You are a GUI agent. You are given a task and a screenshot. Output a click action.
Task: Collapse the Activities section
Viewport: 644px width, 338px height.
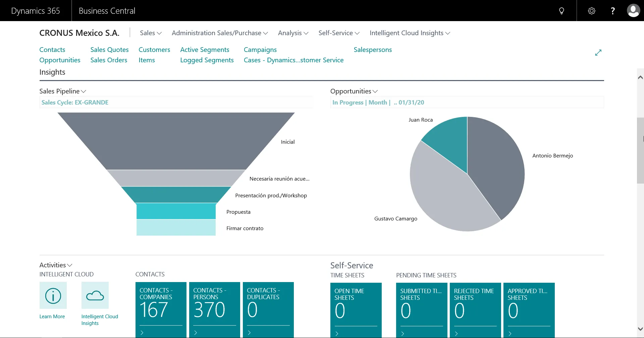(69, 265)
